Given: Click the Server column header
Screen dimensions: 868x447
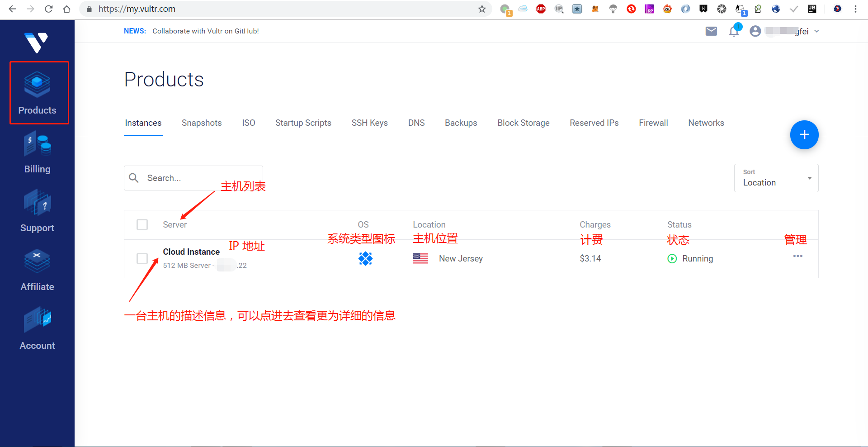Looking at the screenshot, I should [175, 225].
